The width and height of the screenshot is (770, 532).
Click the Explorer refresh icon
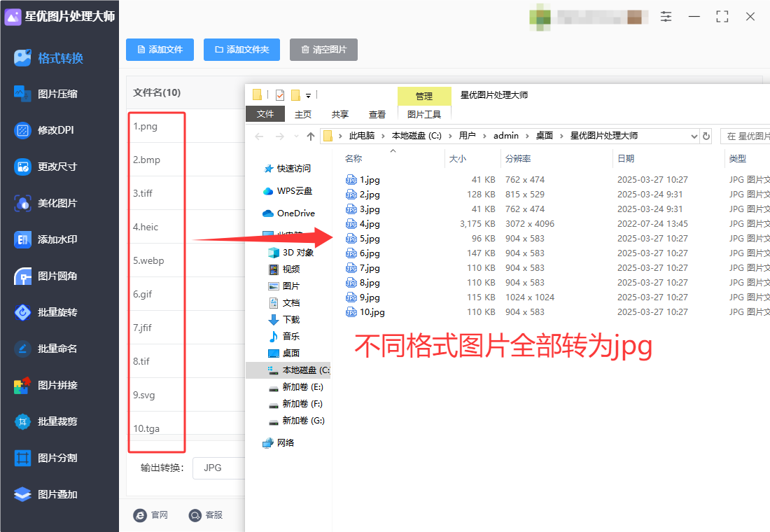(706, 136)
